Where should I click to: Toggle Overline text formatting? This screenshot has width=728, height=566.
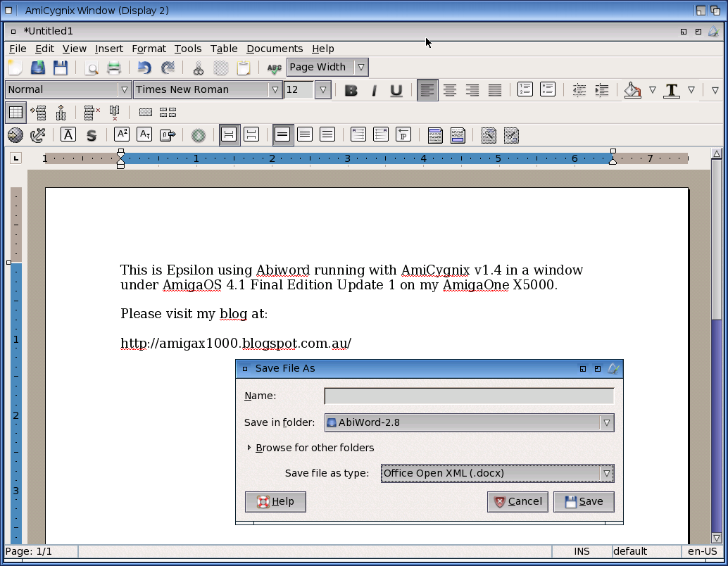[x=68, y=134]
